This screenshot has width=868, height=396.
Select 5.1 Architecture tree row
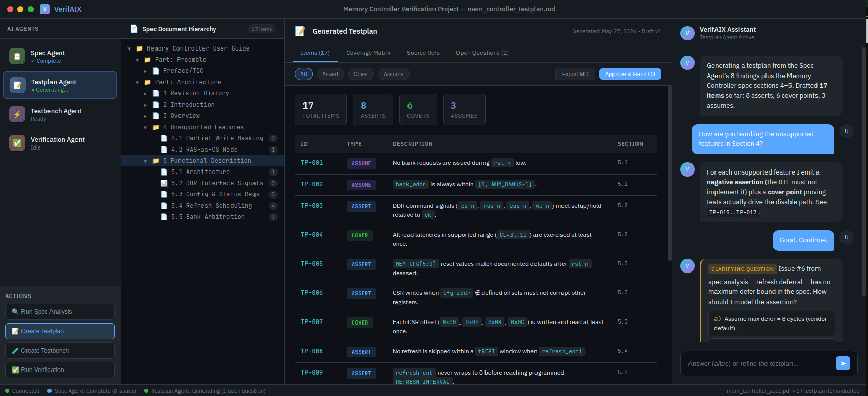[x=202, y=172]
